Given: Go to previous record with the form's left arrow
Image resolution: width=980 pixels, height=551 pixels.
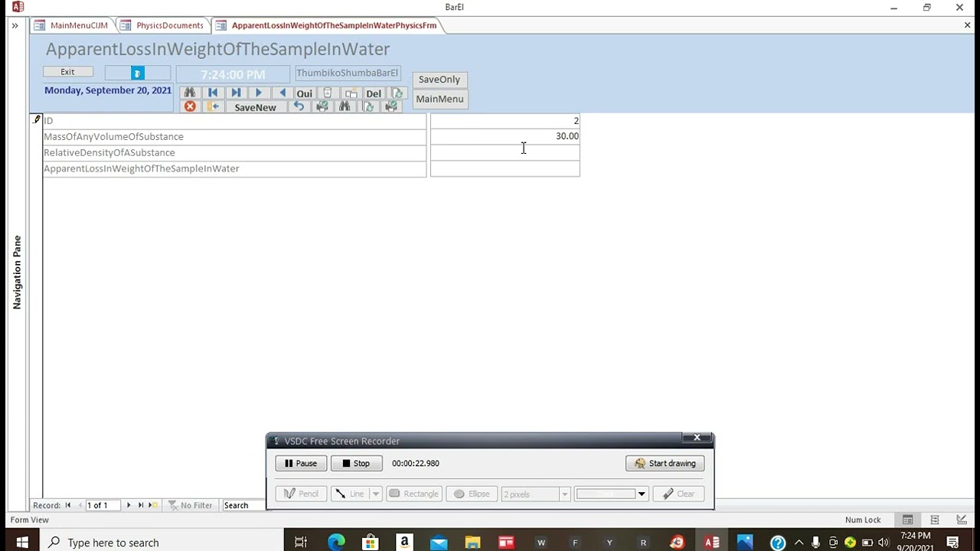Looking at the screenshot, I should click(x=282, y=93).
